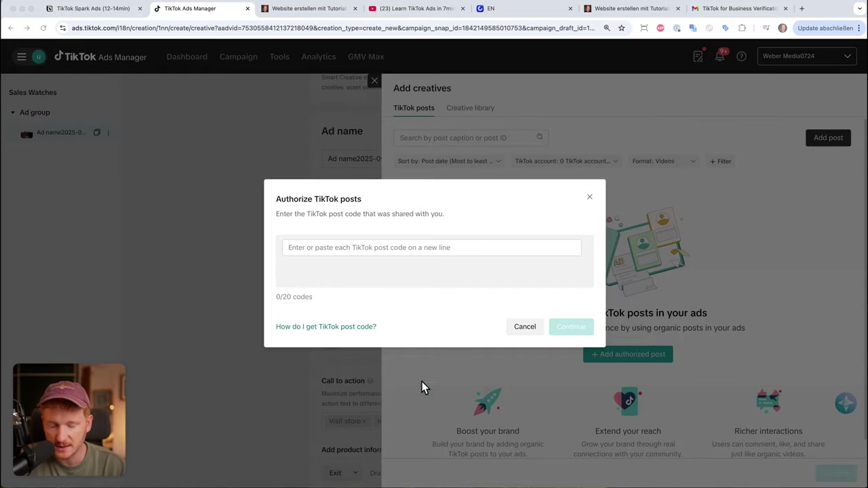Select the Ad name2025 item in sidebar
The height and width of the screenshot is (488, 868).
click(x=60, y=133)
